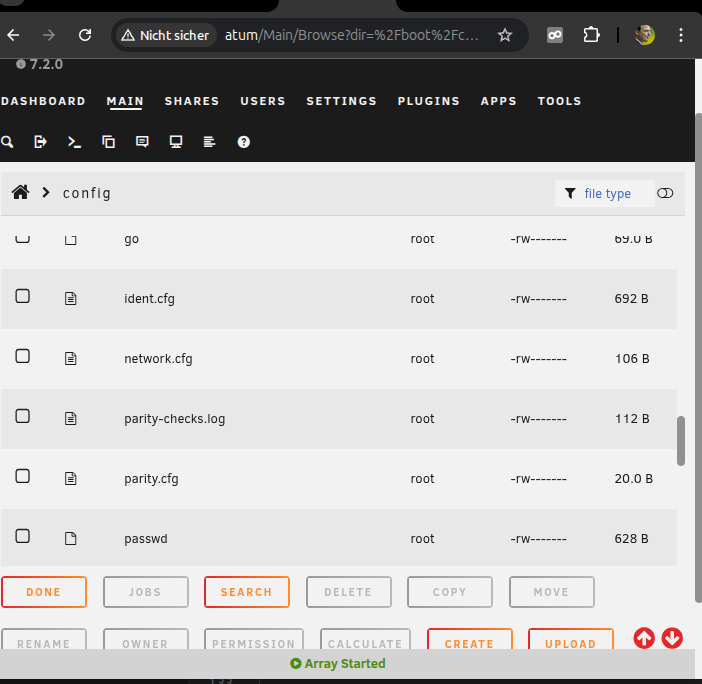Open browser extensions puzzle icon
Viewport: 702px width, 684px height.
591,35
